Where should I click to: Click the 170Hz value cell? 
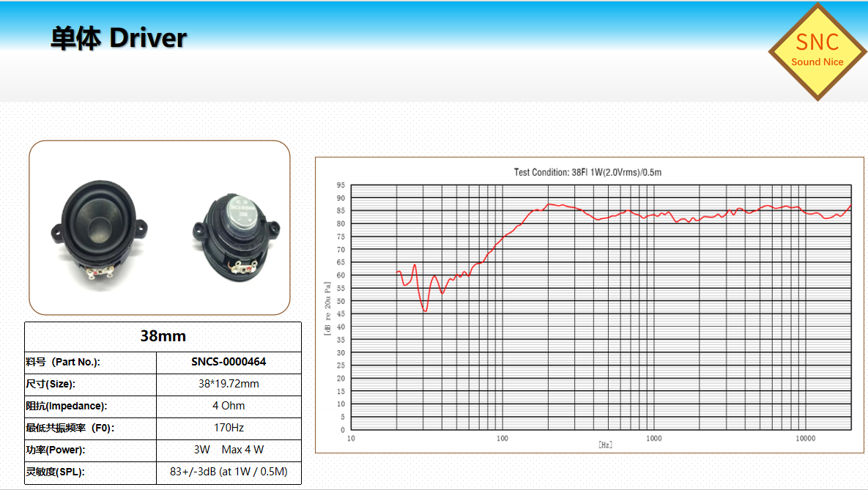tap(229, 428)
